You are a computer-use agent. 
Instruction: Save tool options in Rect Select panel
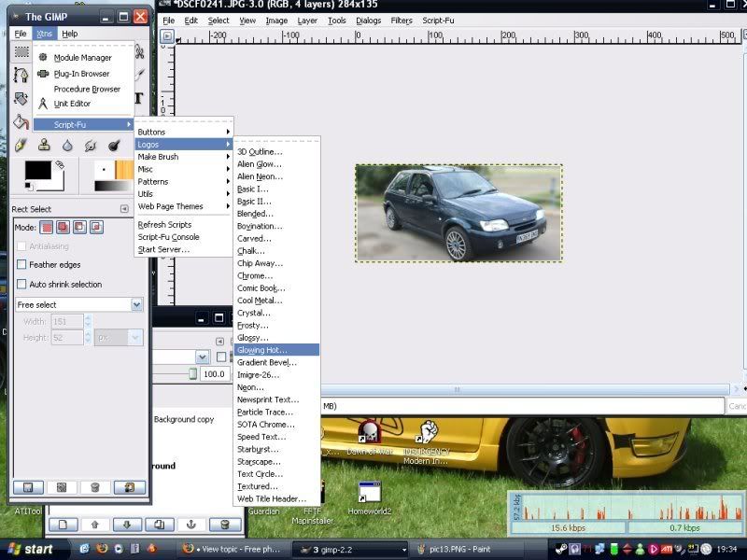pyautogui.click(x=28, y=487)
